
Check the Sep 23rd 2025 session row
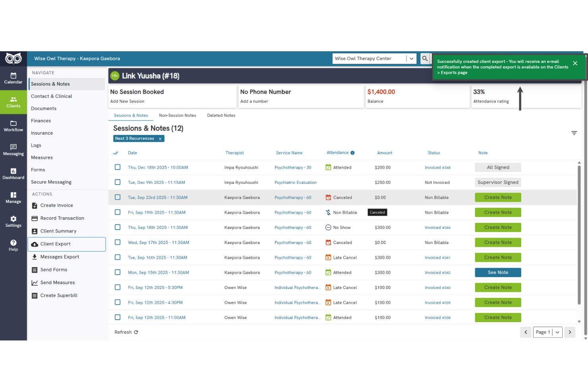[x=118, y=197]
